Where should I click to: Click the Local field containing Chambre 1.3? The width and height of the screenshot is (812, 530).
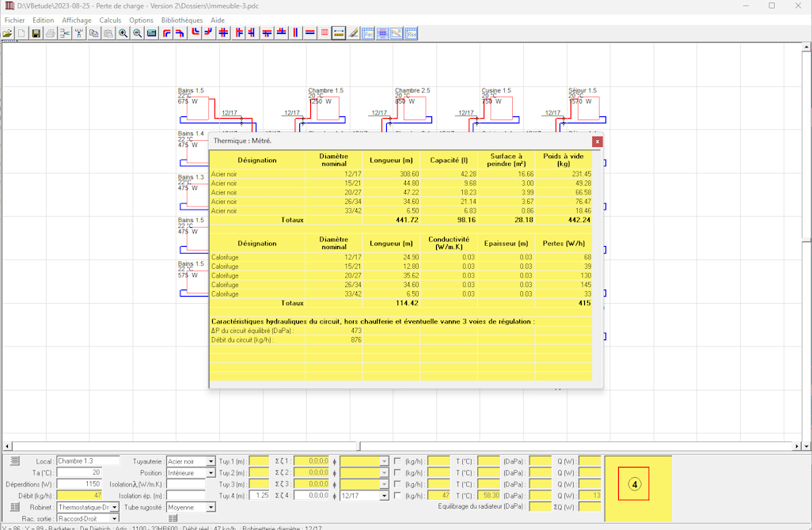point(87,461)
